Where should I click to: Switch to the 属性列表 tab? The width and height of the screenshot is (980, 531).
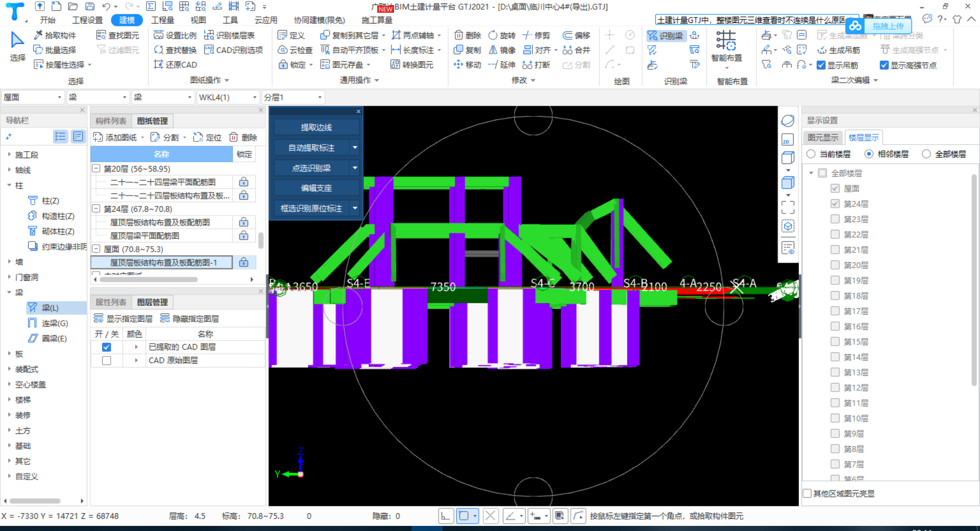coord(111,302)
